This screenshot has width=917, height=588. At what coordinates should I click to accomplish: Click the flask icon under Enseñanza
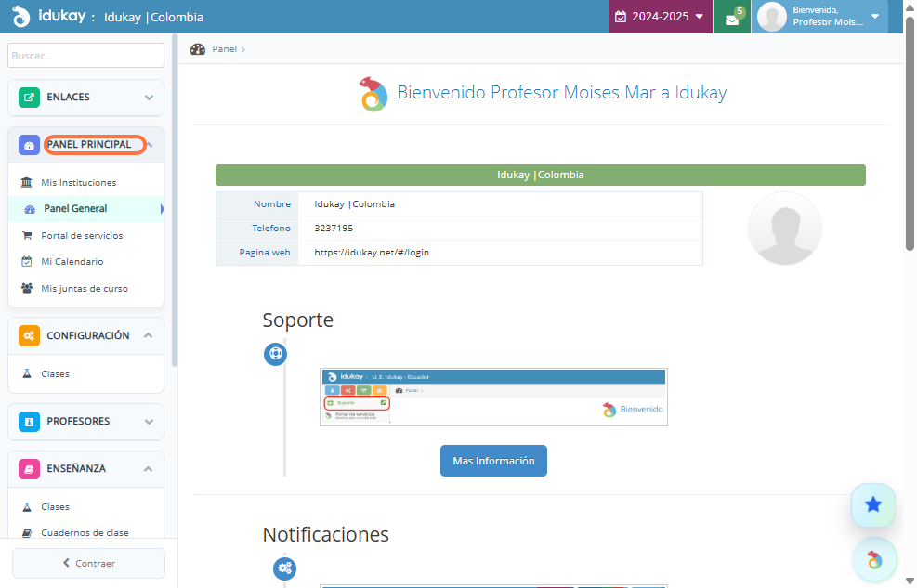pyautogui.click(x=26, y=507)
